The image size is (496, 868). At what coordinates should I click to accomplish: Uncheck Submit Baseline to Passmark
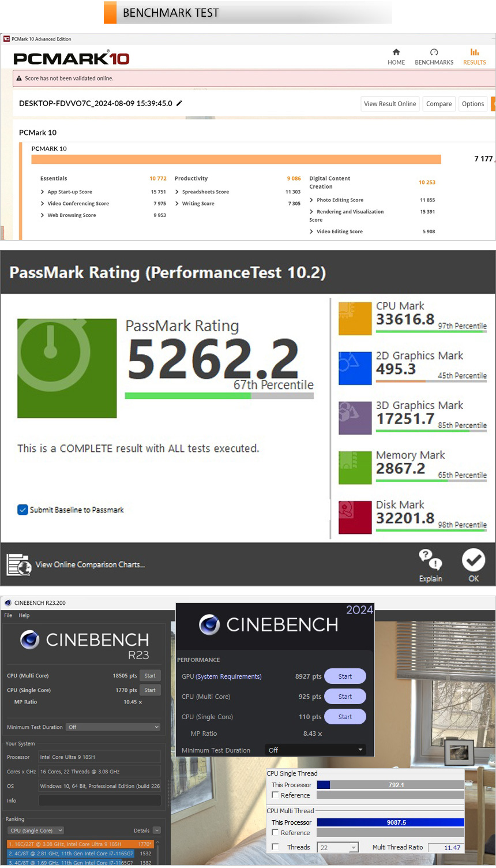[x=22, y=510]
